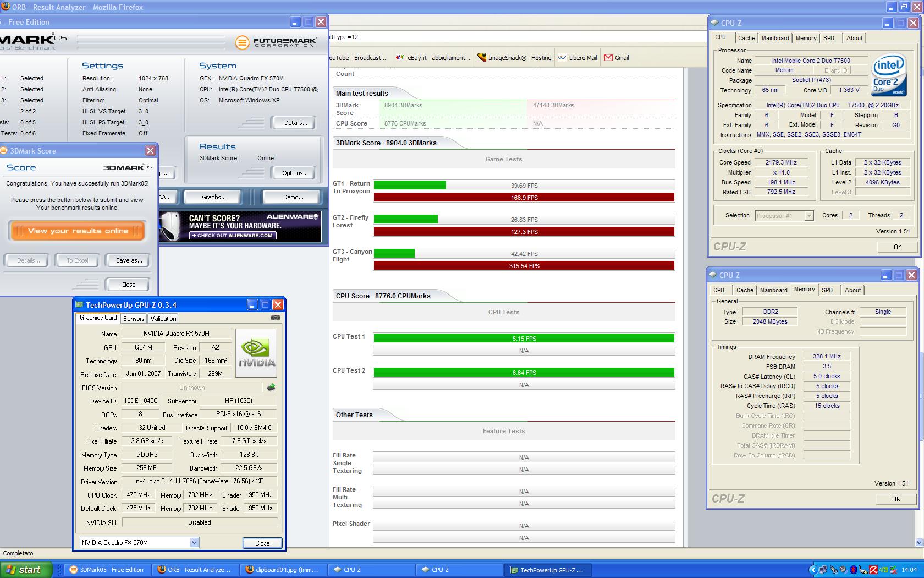Click the eBay bookmark icon
This screenshot has width=924, height=578.
(400, 57)
